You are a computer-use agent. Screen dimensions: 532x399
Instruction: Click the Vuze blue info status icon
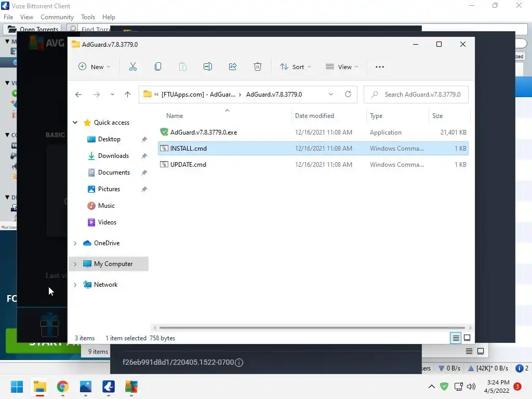[519, 368]
